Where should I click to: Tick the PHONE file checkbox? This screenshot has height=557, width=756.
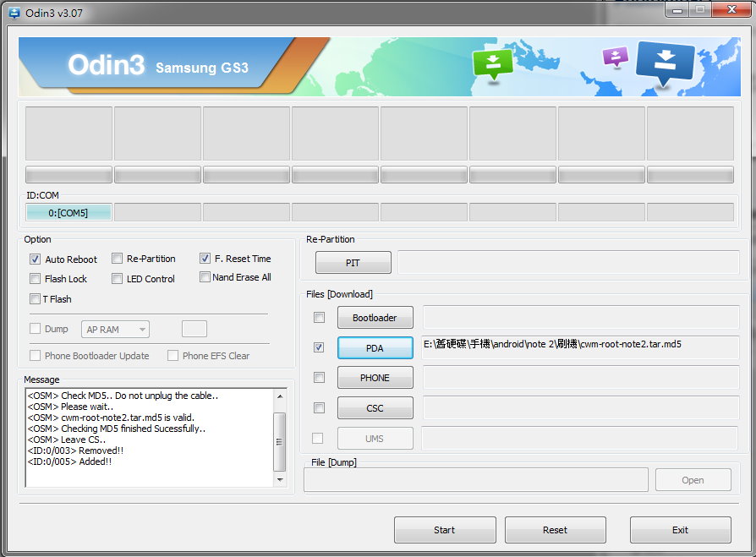click(x=319, y=377)
